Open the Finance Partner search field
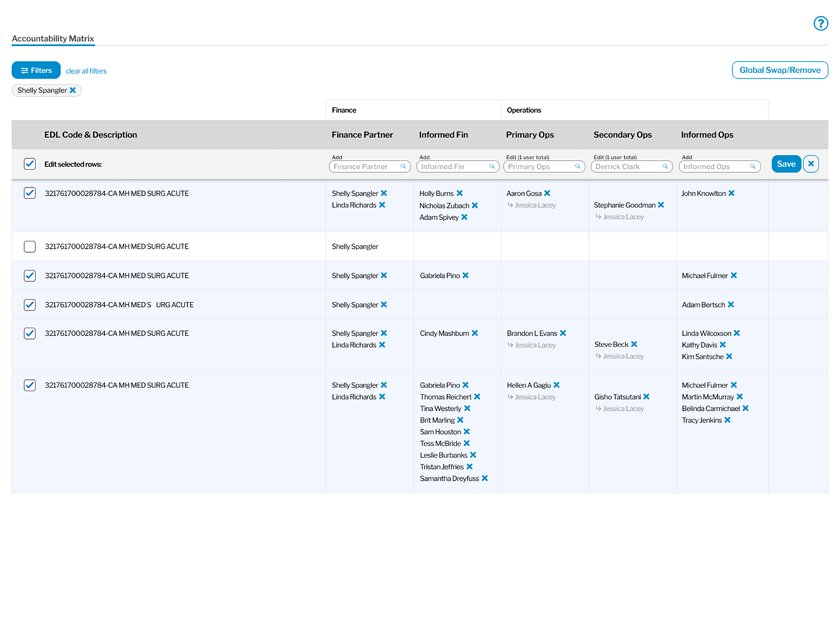The width and height of the screenshot is (840, 639). pos(369,166)
